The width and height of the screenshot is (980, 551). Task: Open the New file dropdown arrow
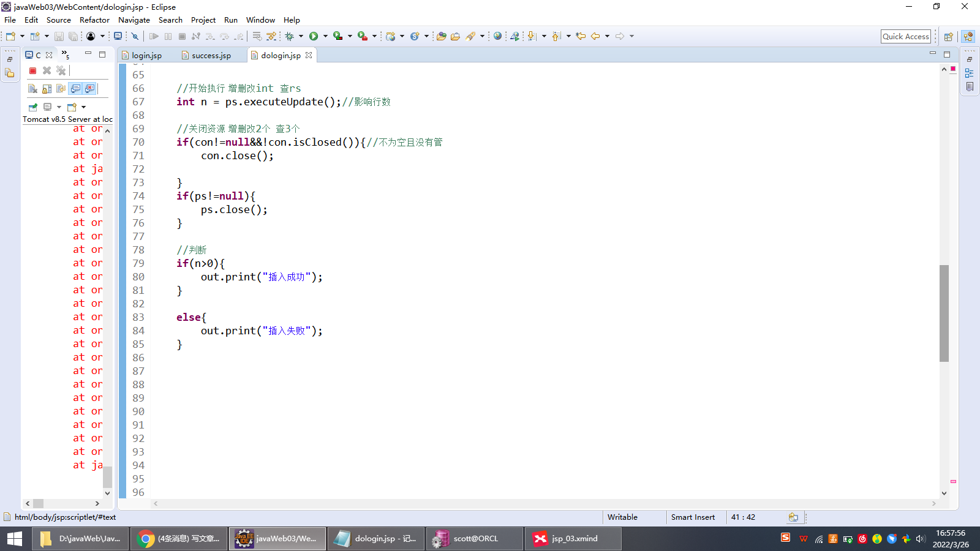[x=22, y=36]
